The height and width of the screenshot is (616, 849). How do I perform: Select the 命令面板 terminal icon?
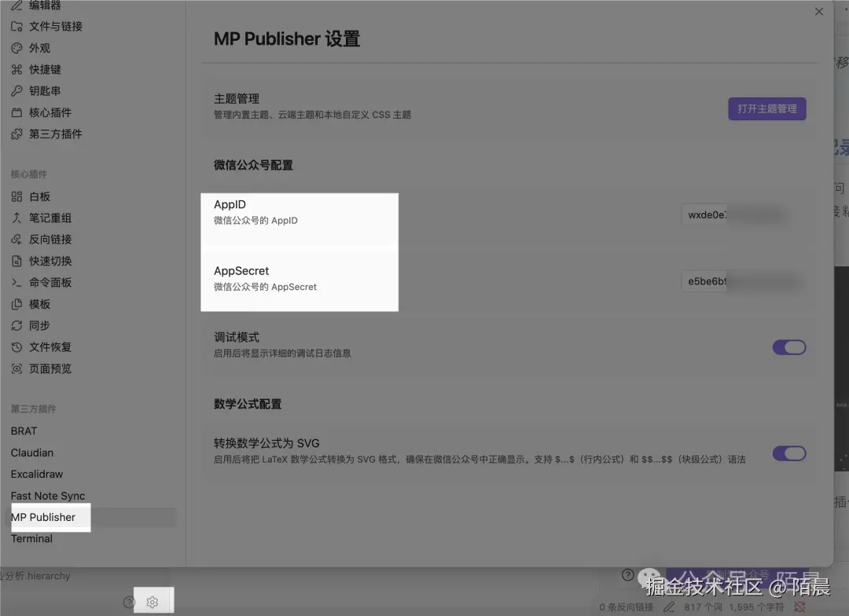pos(57,282)
